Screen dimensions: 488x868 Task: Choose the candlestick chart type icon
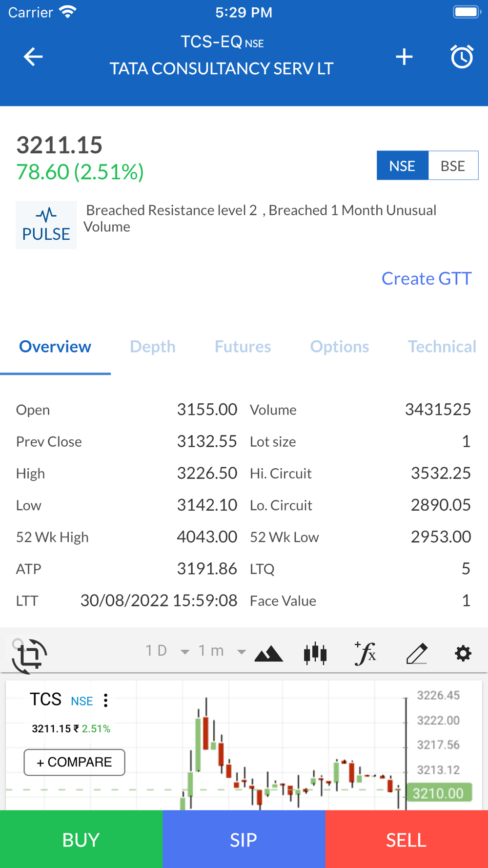[315, 653]
